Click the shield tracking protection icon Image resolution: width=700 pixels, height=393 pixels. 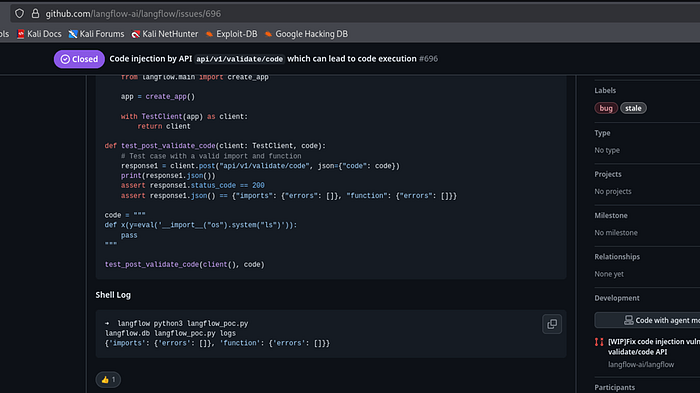point(19,13)
